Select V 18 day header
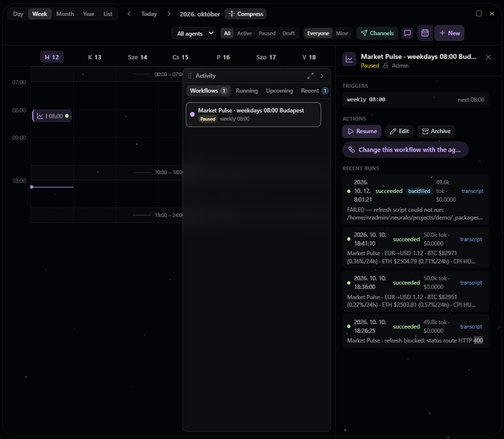504x439 pixels. click(x=309, y=57)
